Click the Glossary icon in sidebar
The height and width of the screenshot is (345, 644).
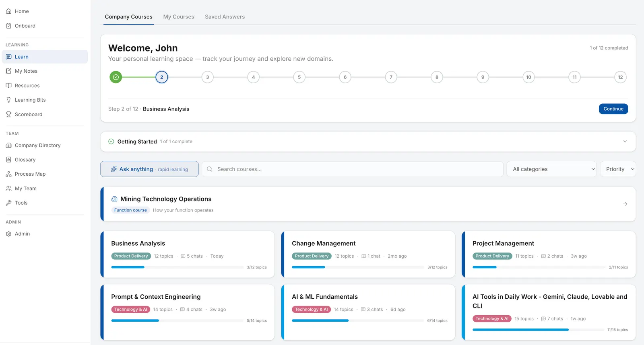pyautogui.click(x=8, y=160)
